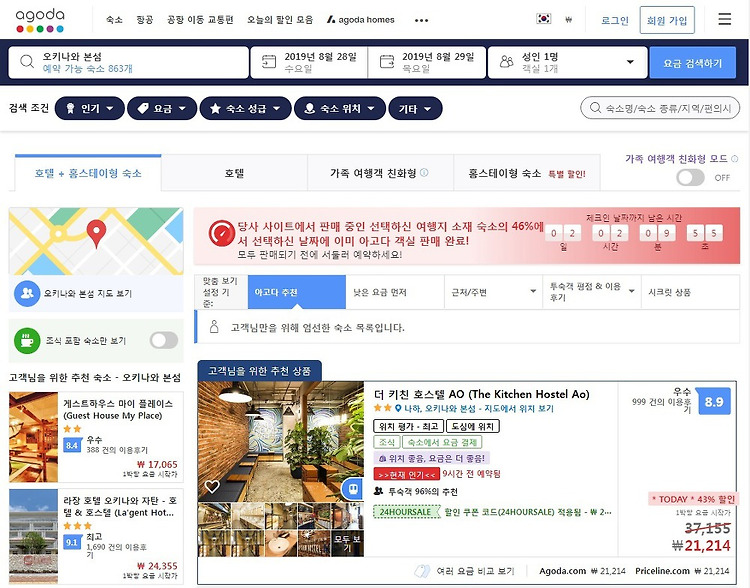Open 숙소 menu item
The image size is (750, 588).
pyautogui.click(x=114, y=20)
